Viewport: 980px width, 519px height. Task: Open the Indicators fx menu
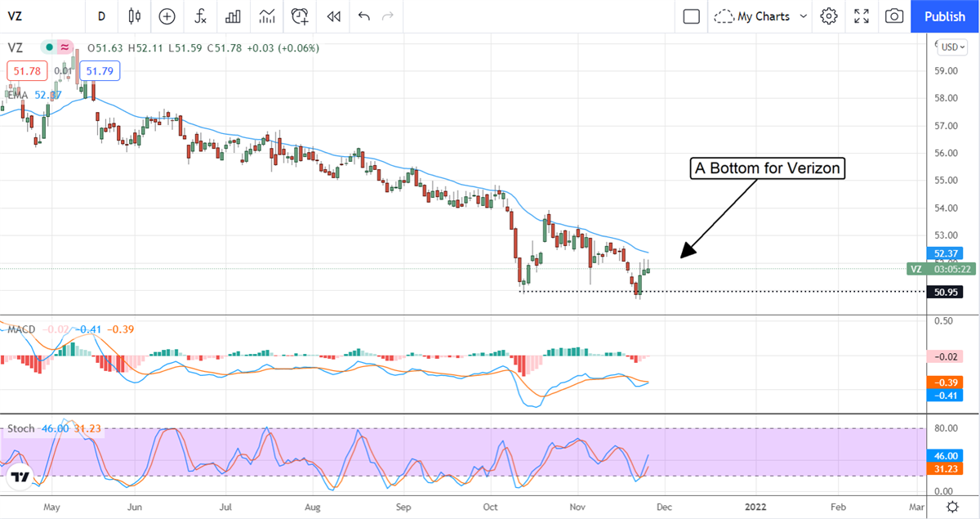click(200, 16)
